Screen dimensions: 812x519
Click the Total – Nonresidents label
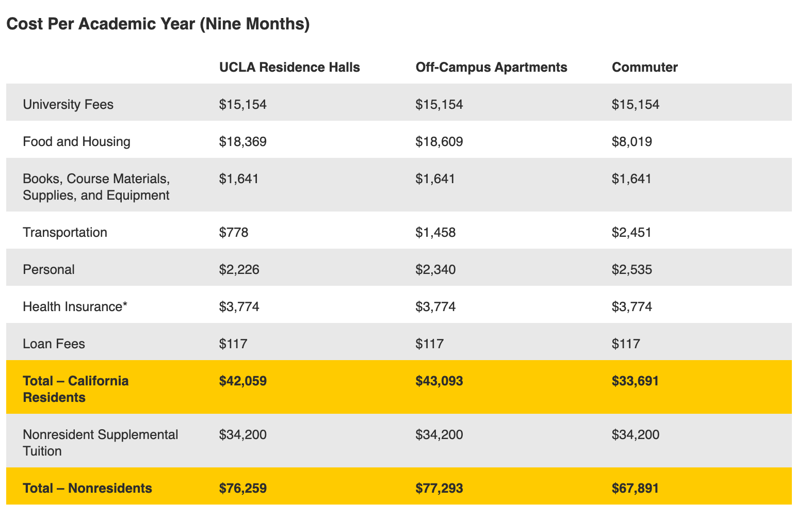click(87, 488)
